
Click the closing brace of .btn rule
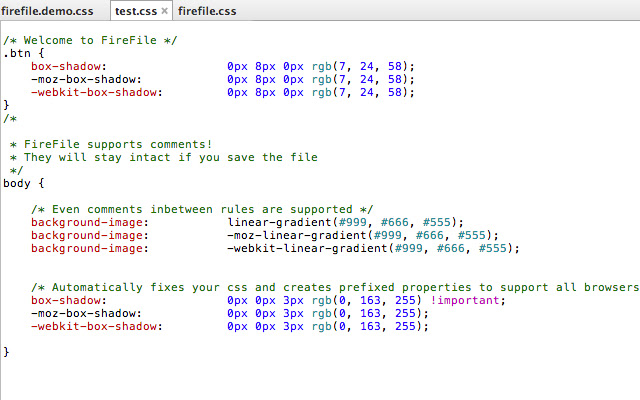[x=6, y=105]
